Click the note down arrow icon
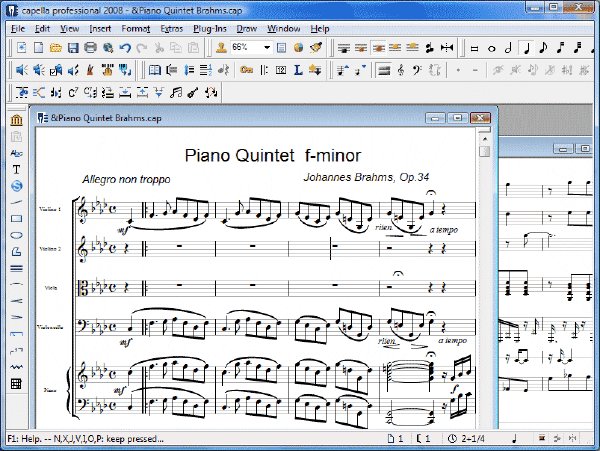 (x=360, y=70)
